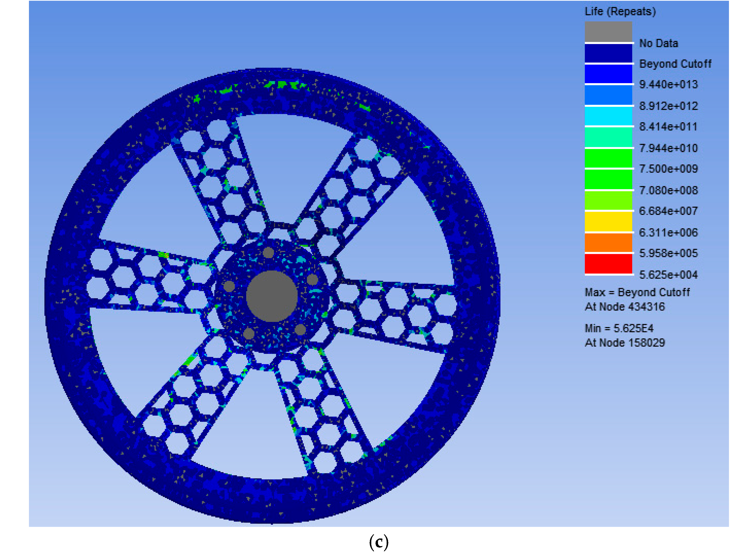
Task: Select the red legend color band
Action: click(608, 264)
